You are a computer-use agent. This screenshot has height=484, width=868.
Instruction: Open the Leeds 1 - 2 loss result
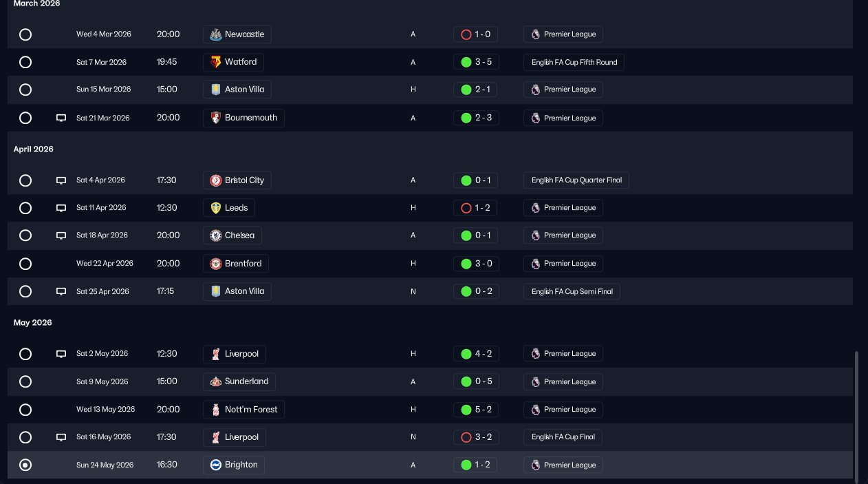pos(475,208)
